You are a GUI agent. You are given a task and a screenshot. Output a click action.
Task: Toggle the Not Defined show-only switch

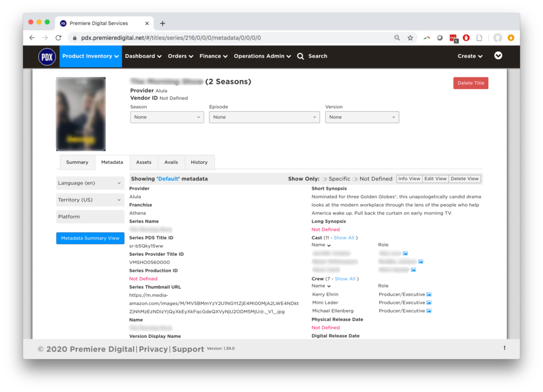pos(355,179)
